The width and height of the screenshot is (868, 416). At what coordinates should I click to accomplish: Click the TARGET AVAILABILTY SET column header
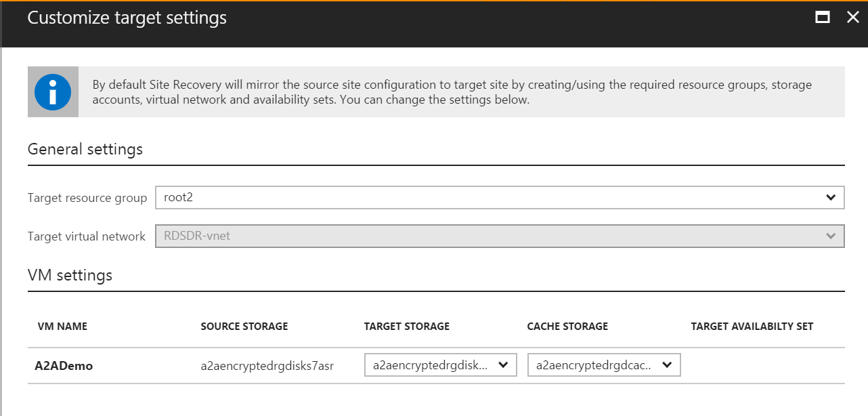coord(752,327)
